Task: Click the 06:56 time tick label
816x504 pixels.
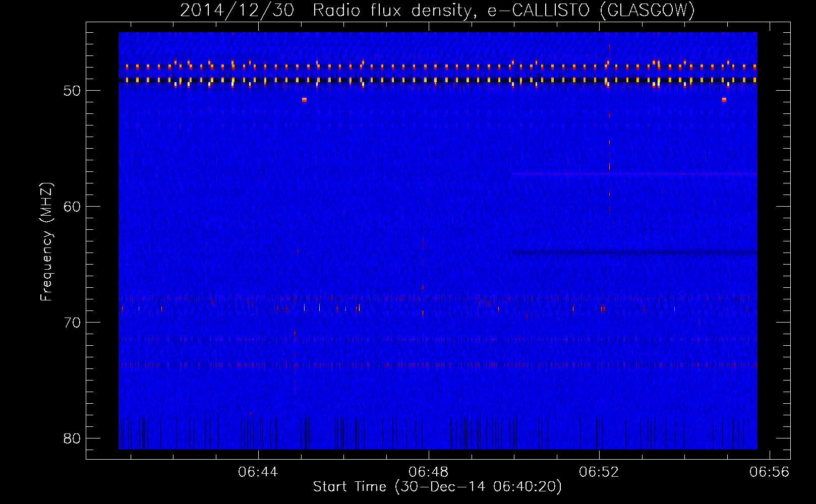Action: tap(770, 472)
